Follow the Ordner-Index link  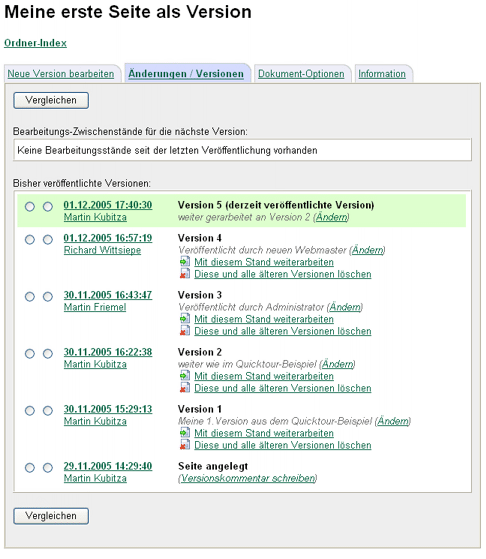(35, 43)
